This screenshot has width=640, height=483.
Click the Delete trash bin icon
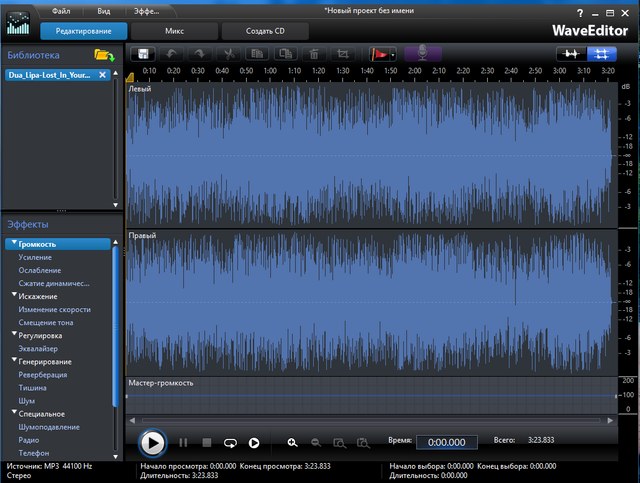pos(314,54)
